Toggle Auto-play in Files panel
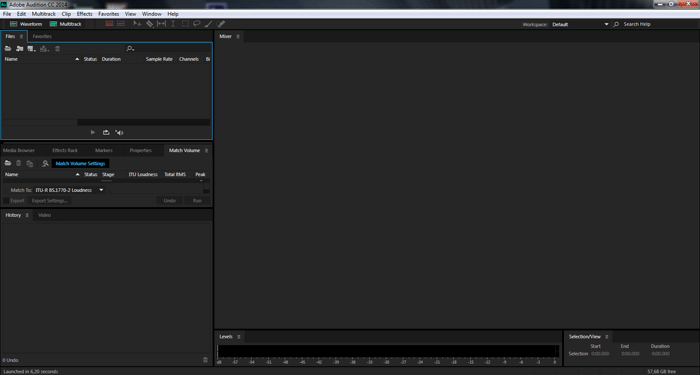This screenshot has height=375, width=700. tap(119, 133)
